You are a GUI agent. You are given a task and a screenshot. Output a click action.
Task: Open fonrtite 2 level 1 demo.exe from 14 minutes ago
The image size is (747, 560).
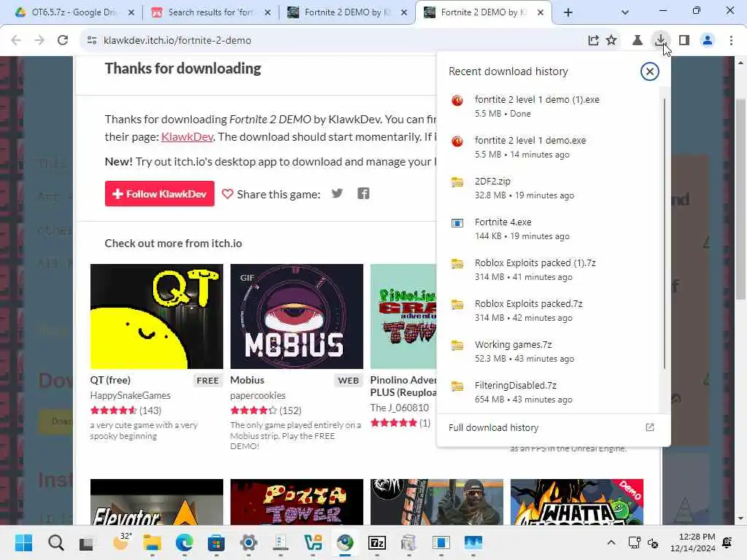pos(550,147)
